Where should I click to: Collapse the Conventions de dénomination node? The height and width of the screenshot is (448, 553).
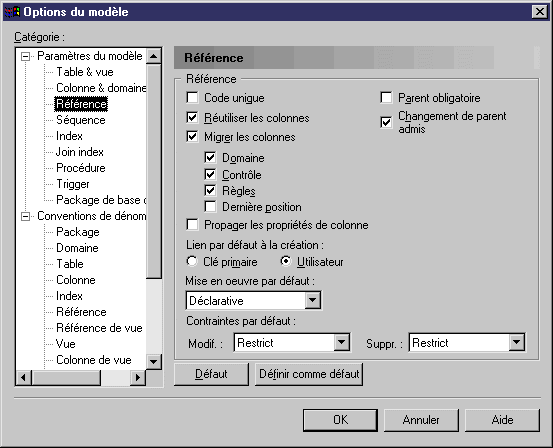(x=25, y=216)
